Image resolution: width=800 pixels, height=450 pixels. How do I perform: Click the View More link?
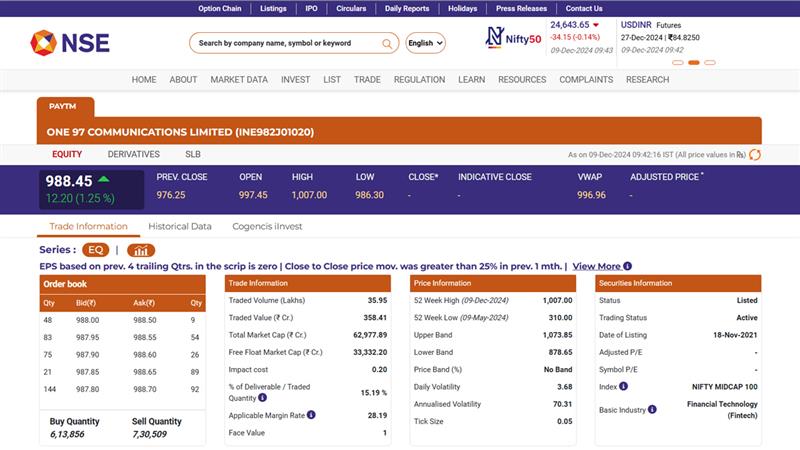(x=596, y=267)
